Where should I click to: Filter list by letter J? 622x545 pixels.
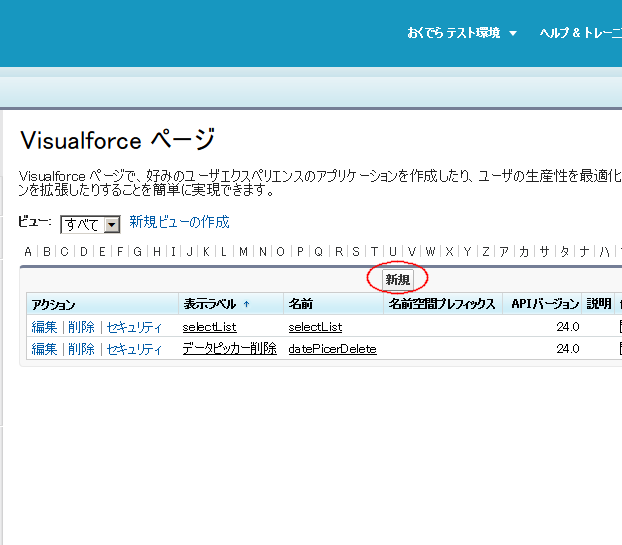190,252
